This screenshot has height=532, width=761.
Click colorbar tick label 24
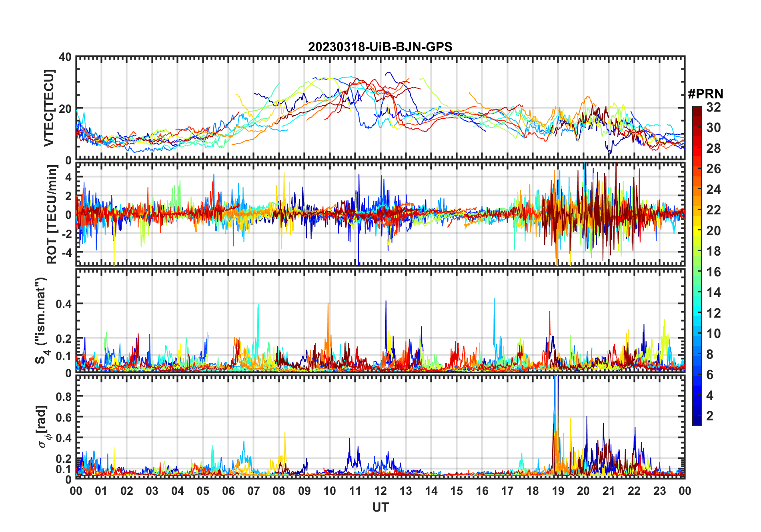713,189
